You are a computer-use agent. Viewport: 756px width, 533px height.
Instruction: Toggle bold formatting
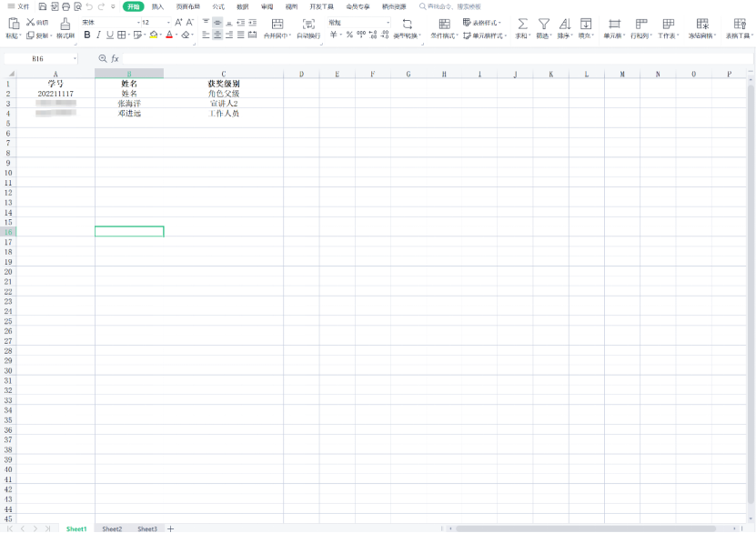tap(87, 35)
